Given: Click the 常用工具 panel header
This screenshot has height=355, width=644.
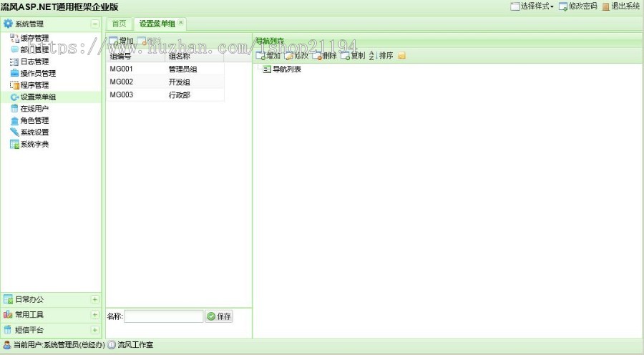Looking at the screenshot, I should pyautogui.click(x=51, y=315).
